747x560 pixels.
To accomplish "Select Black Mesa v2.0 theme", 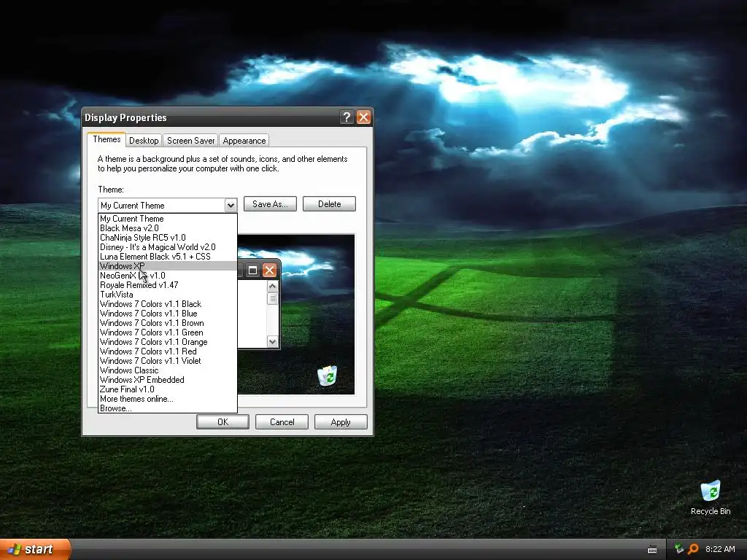I will (168, 228).
